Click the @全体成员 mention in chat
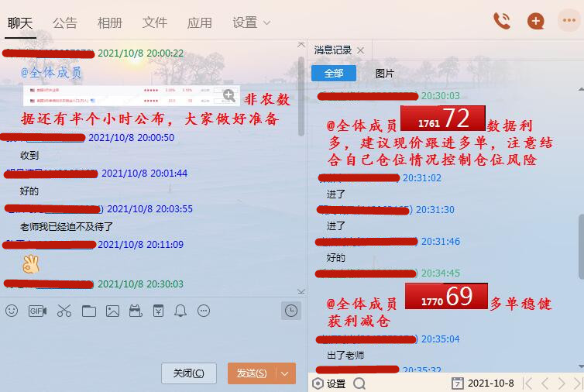Image resolution: width=584 pixels, height=392 pixels. (50, 72)
